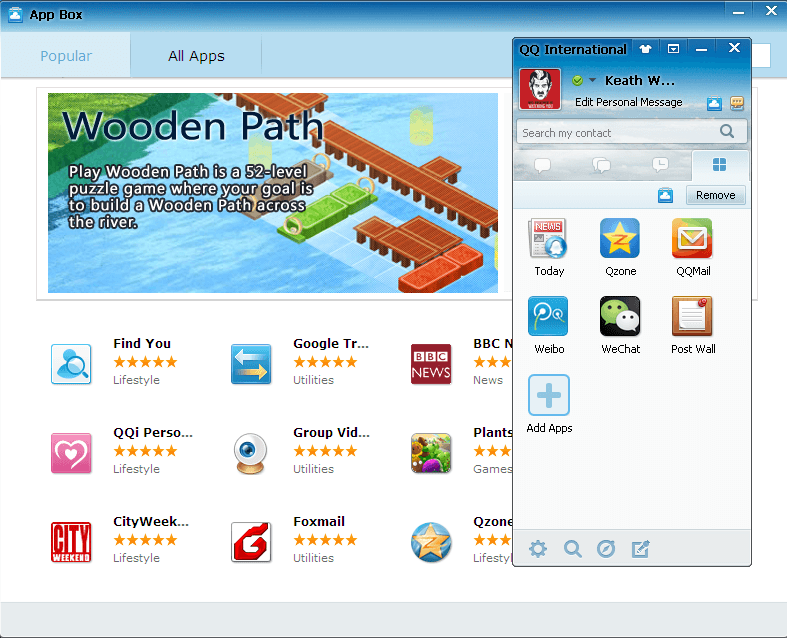Screen dimensions: 787x638
Task: Open the BBC News app icon
Action: [x=431, y=364]
